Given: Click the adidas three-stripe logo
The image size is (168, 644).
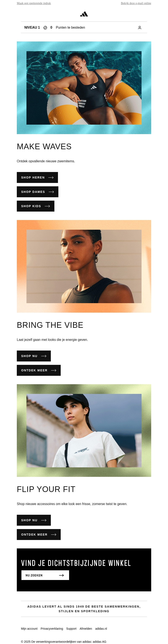Looking at the screenshot, I should (84, 14).
